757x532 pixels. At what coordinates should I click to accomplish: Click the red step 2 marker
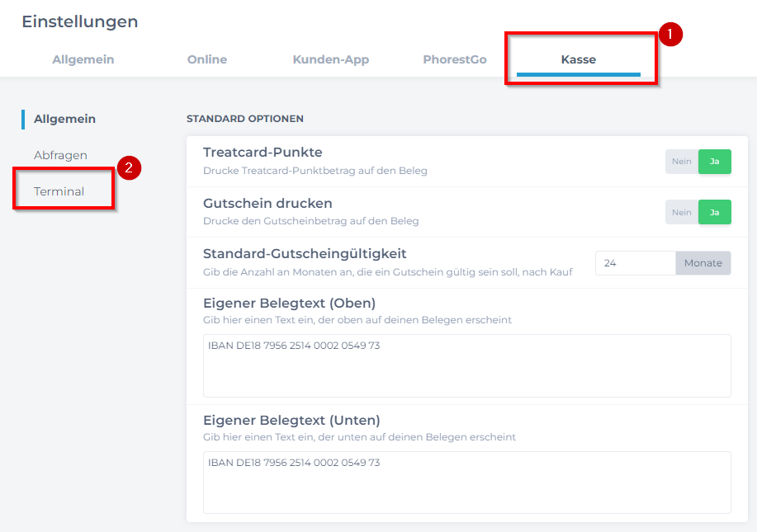129,167
